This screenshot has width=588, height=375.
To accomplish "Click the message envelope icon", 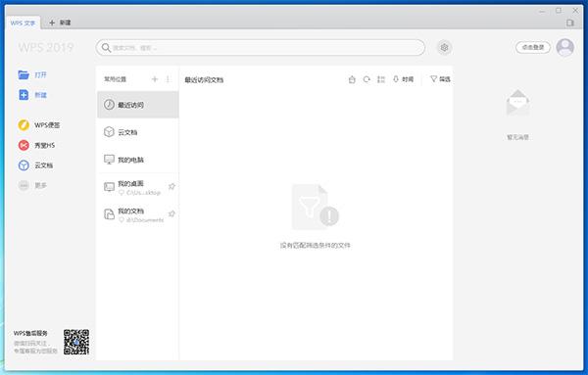I will pos(517,103).
